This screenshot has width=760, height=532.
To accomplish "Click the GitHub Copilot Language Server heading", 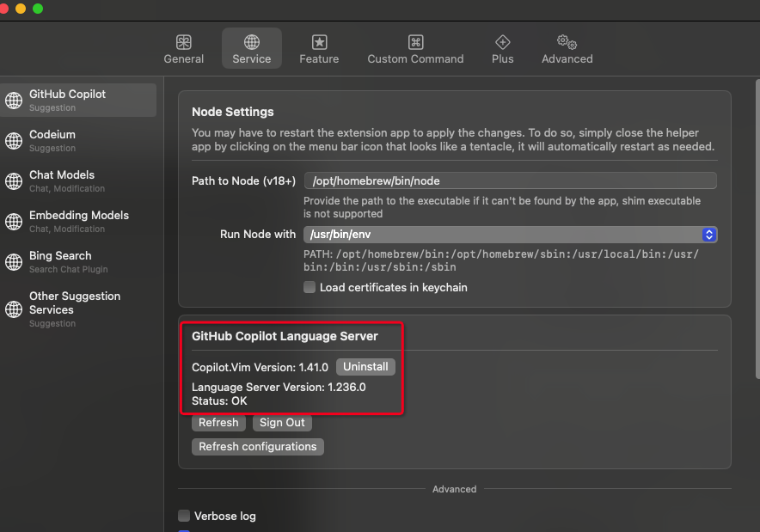I will click(x=285, y=336).
